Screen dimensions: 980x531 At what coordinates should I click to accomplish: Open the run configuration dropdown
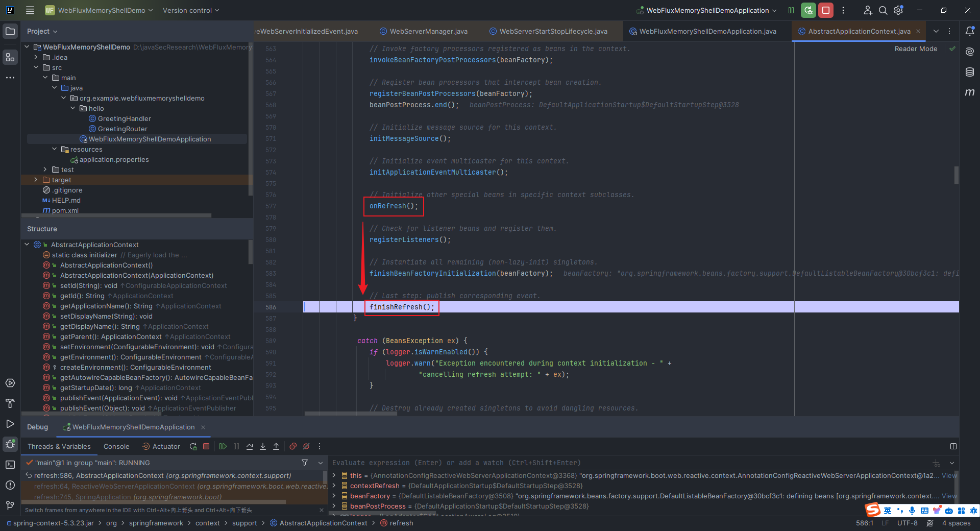(707, 10)
